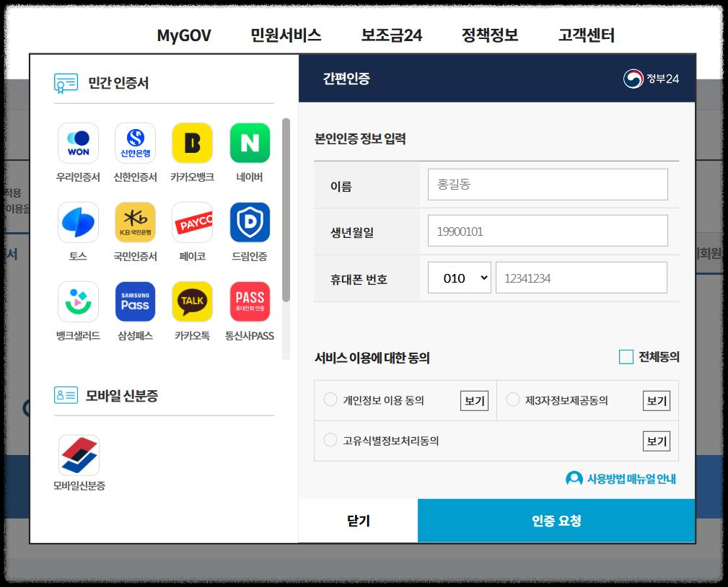Select the 토스 certificate icon
This screenshot has height=587, width=728.
78,222
